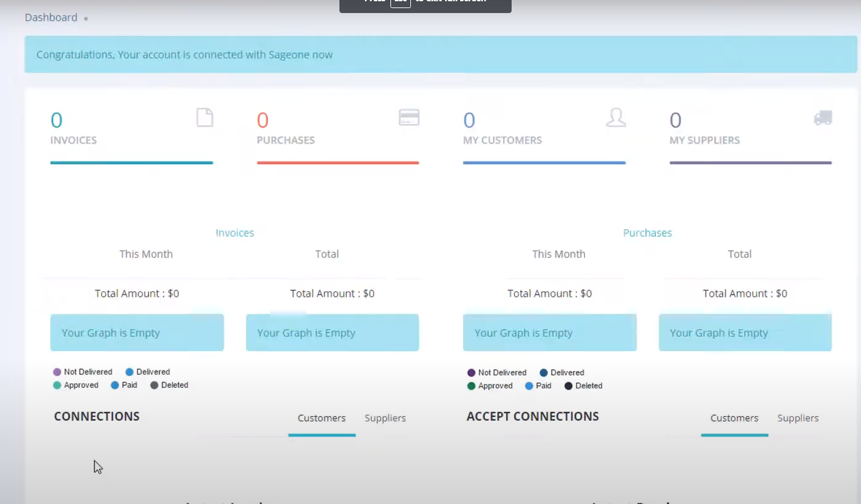The height and width of the screenshot is (504, 861).
Task: Toggle Deleted legend in Purchases chart
Action: [x=583, y=386]
